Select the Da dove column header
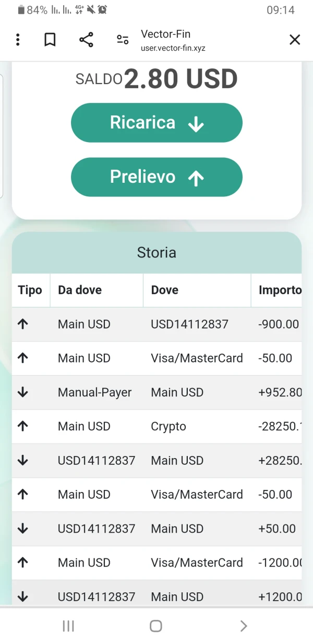Screen dimensions: 313x644 pos(80,290)
